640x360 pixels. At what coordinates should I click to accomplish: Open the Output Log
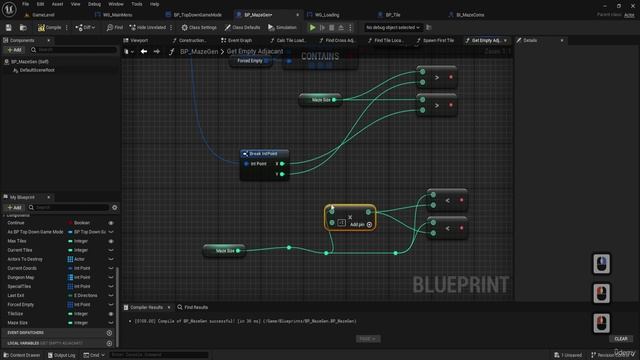pyautogui.click(x=62, y=355)
